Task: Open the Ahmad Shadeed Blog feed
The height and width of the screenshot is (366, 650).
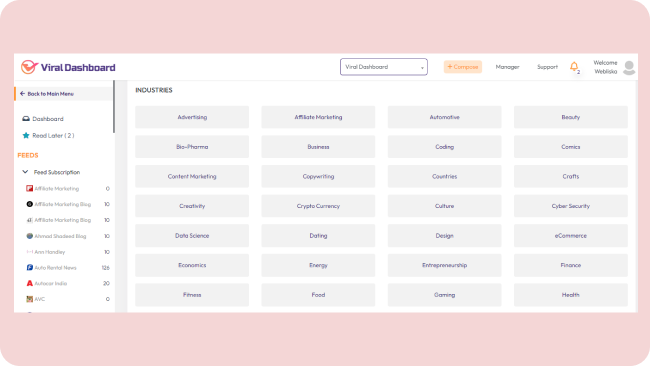Action: pos(60,236)
